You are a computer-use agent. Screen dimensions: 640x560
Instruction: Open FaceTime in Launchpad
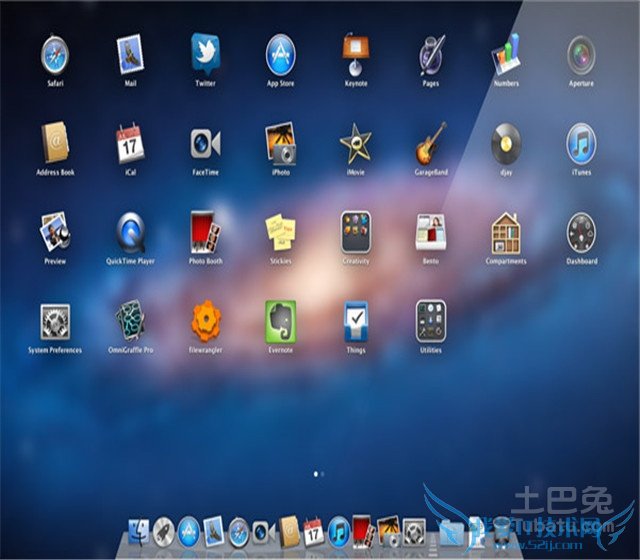[x=205, y=143]
